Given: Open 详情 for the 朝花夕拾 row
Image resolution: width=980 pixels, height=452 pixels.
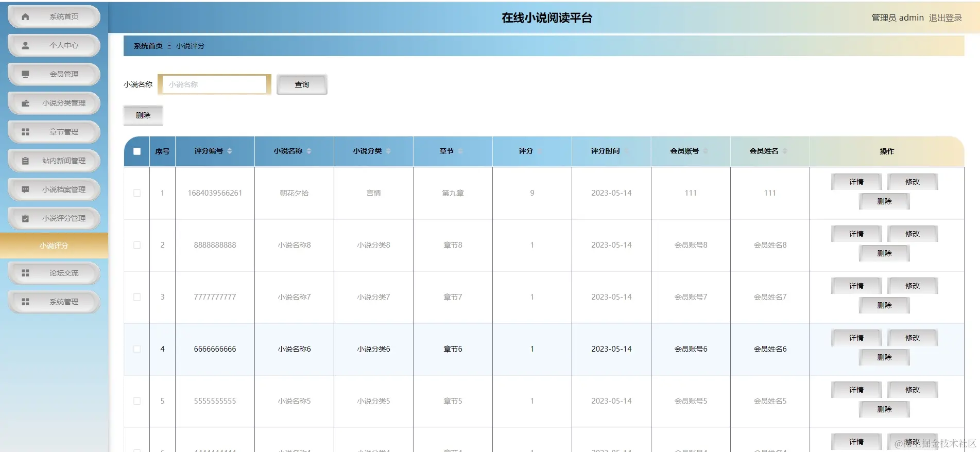Looking at the screenshot, I should click(856, 182).
